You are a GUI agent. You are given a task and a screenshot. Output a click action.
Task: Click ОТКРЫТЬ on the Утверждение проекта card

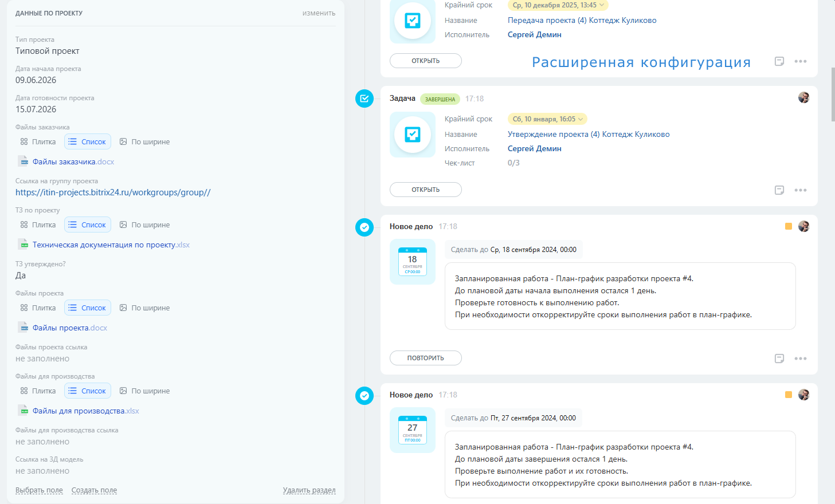[x=426, y=190]
